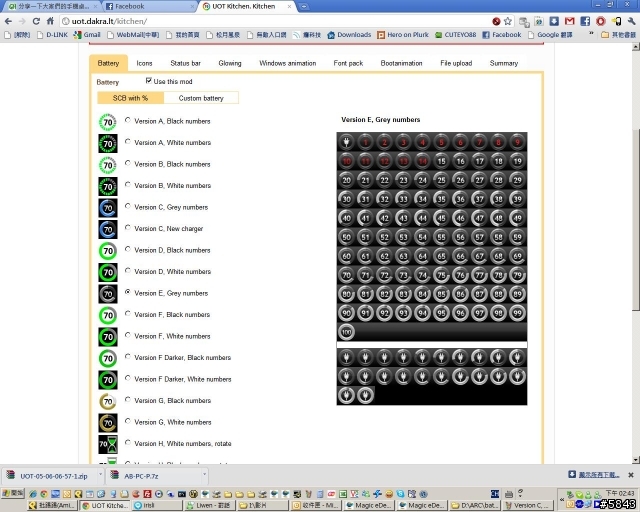
Task: Select Version E, Grey numbers radio
Action: 128,292
